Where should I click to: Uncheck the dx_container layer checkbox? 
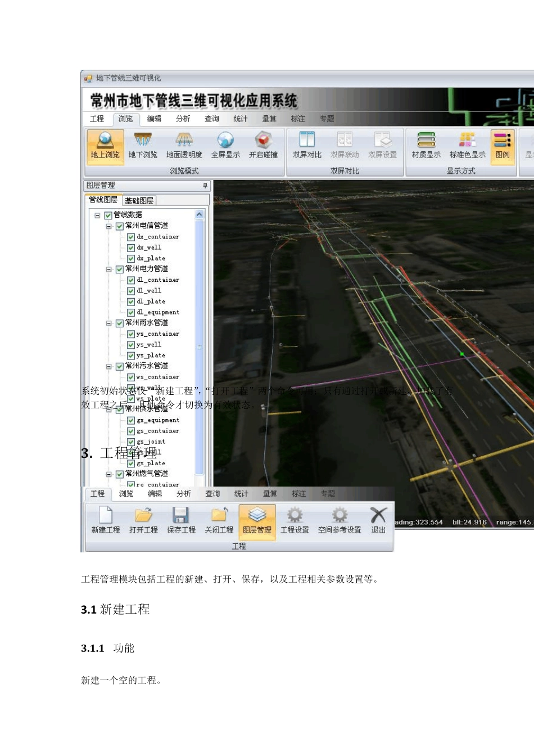click(x=131, y=237)
